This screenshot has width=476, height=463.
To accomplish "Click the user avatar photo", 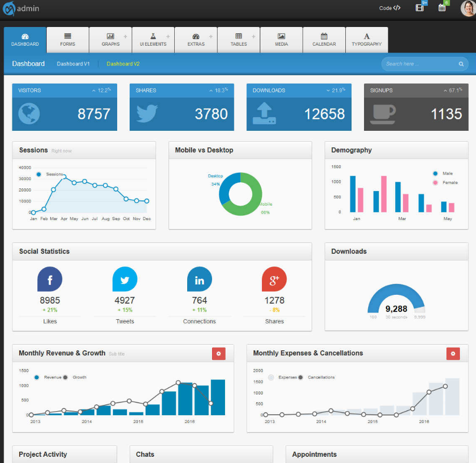I will click(x=467, y=9).
